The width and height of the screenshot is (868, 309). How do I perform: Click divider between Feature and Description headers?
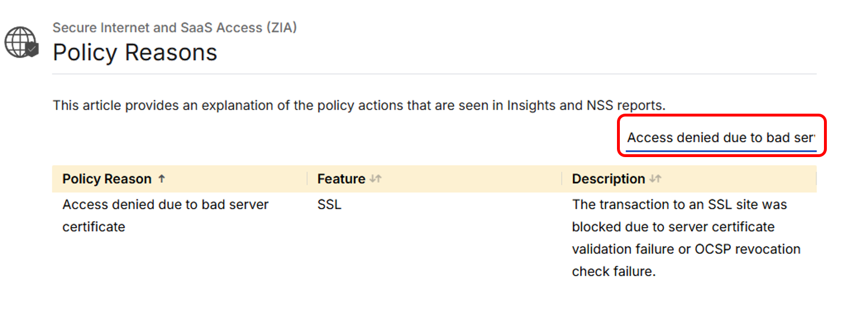coord(562,179)
